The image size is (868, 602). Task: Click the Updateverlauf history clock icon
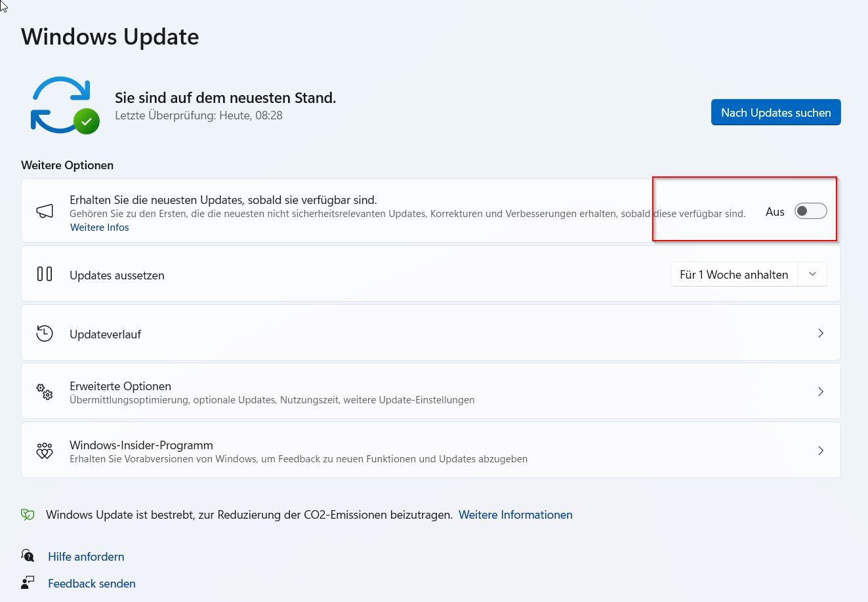45,333
